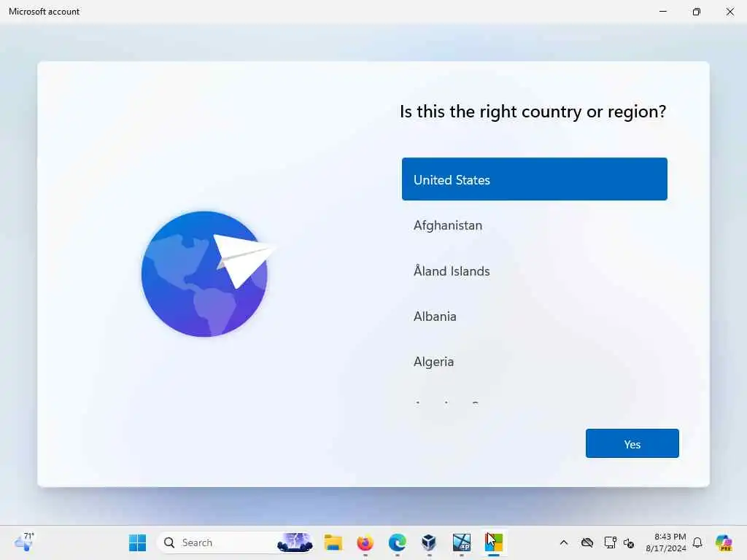Screen dimensions: 747x560
Task: Restore down the Microsoft account window
Action: [697, 12]
